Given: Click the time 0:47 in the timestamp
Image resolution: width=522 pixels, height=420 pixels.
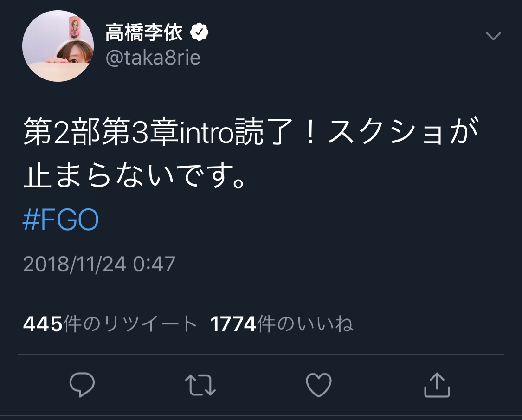Looking at the screenshot, I should [154, 264].
